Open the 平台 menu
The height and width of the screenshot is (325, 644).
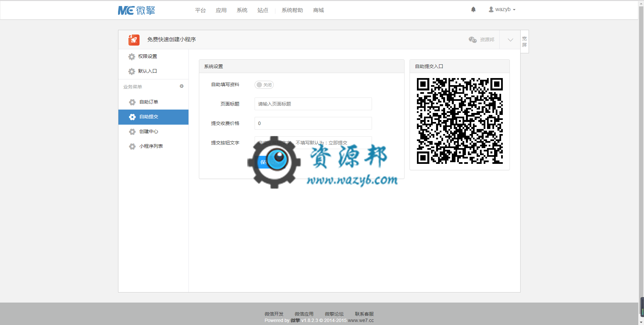click(200, 10)
